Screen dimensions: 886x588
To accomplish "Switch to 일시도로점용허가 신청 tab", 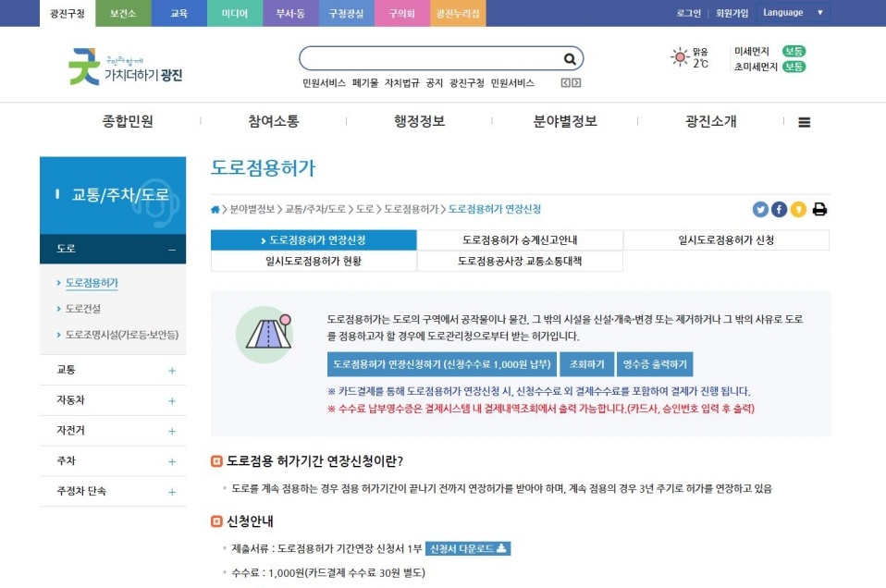I will tap(726, 240).
